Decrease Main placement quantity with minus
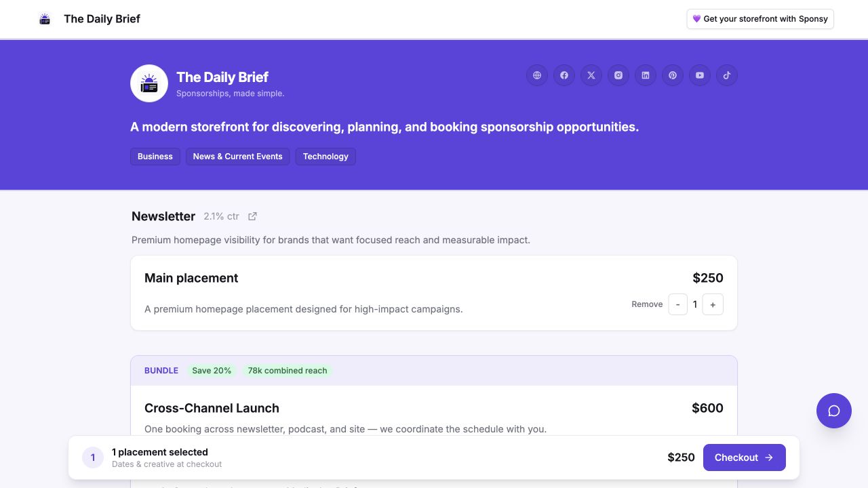 678,304
